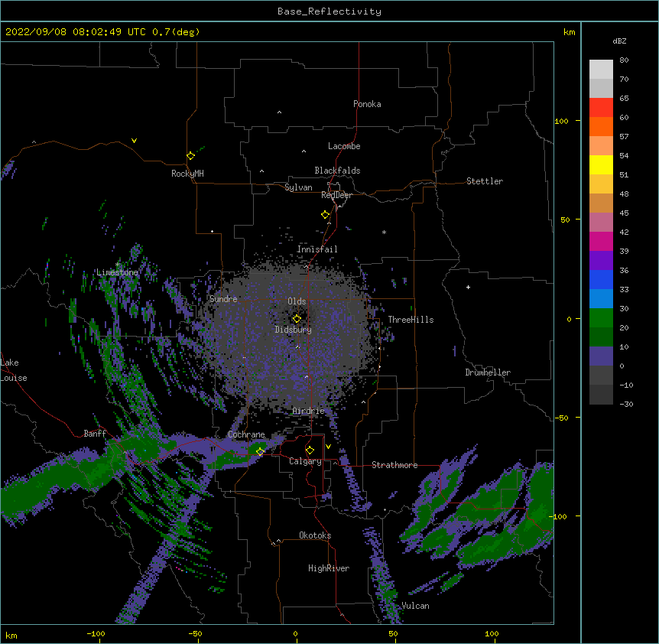Select the 45 dBZ pink color swatch

tap(601, 223)
